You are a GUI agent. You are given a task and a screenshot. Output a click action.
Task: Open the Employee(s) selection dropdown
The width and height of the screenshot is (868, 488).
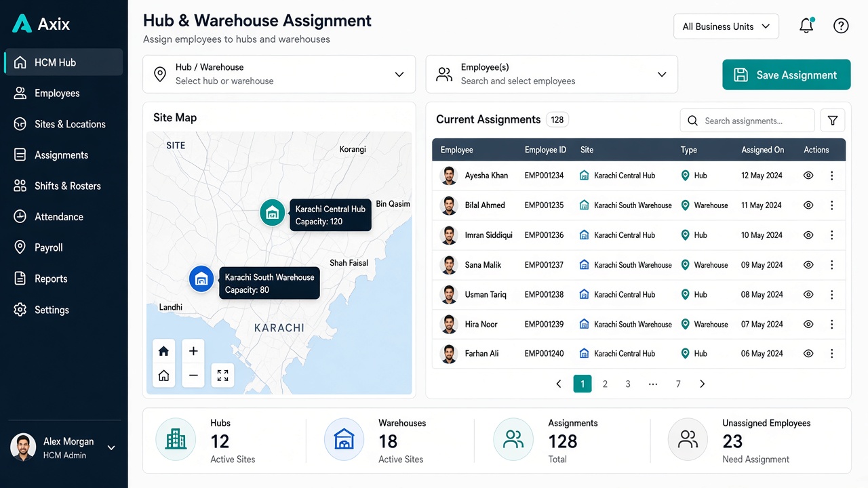coord(551,74)
